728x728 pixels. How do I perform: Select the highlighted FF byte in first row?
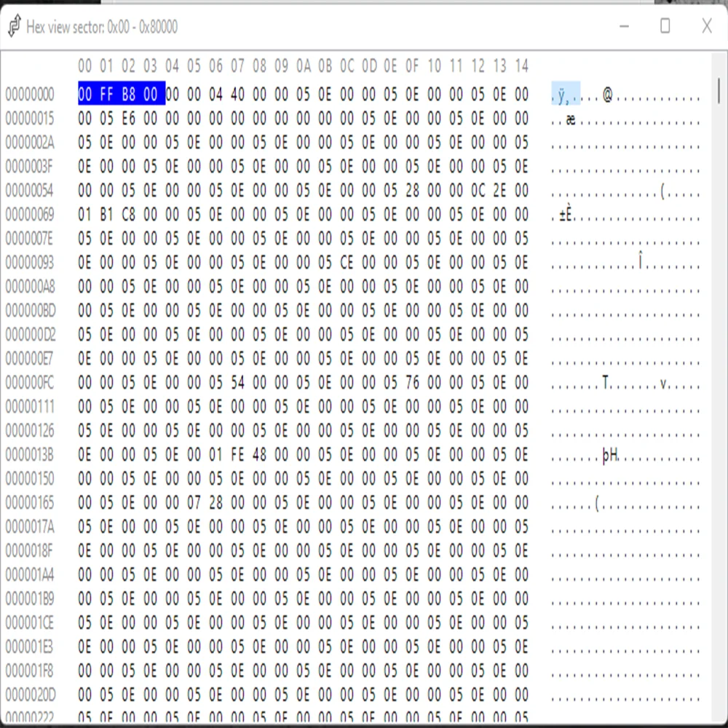[107, 94]
